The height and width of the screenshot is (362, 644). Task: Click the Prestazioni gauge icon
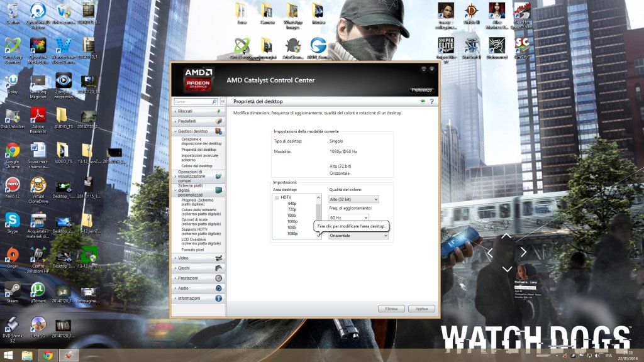pyautogui.click(x=218, y=278)
